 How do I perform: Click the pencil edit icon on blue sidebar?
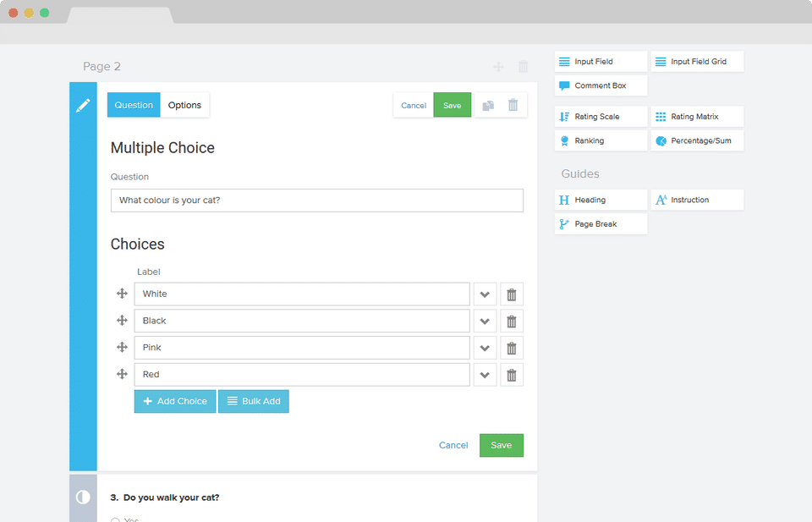[x=83, y=106]
